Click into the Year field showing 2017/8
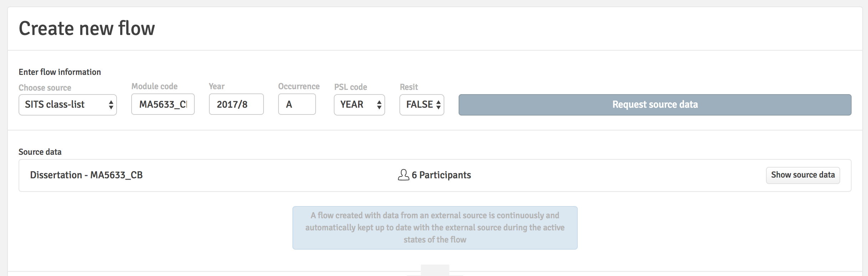868x276 pixels. point(236,104)
